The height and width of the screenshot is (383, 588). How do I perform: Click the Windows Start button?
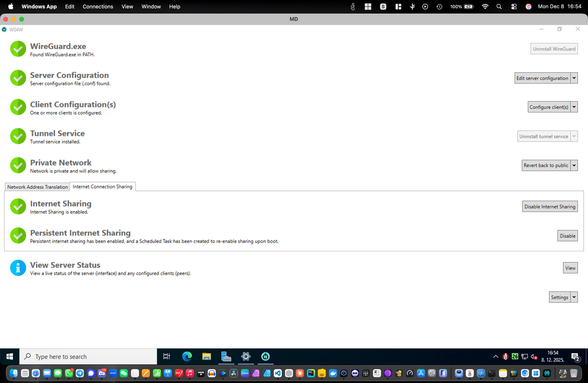click(x=9, y=356)
